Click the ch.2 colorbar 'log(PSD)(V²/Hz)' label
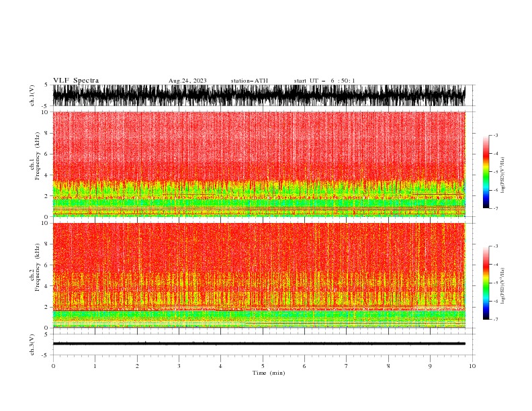 tap(502, 285)
